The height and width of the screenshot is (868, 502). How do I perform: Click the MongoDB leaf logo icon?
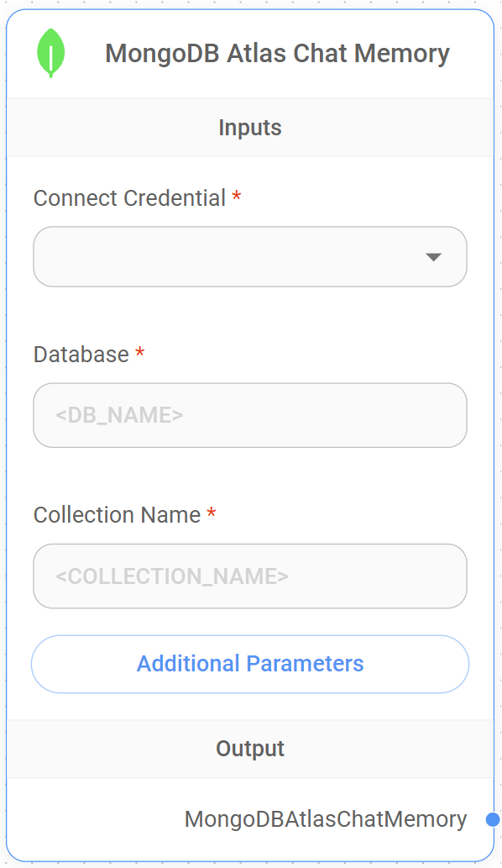pyautogui.click(x=52, y=53)
